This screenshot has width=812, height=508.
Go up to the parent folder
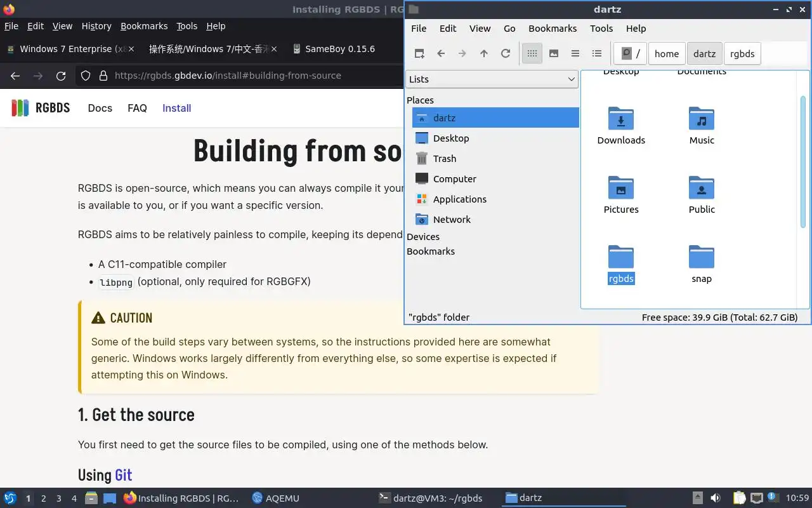[484, 53]
